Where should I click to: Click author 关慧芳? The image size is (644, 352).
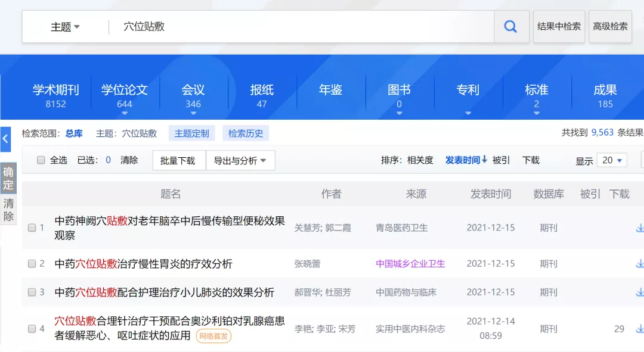coord(307,228)
